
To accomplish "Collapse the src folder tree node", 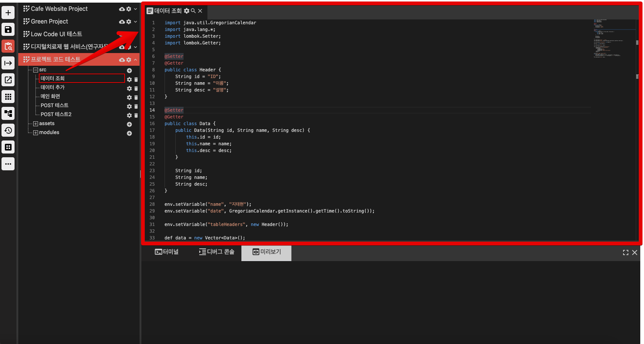I will point(35,70).
